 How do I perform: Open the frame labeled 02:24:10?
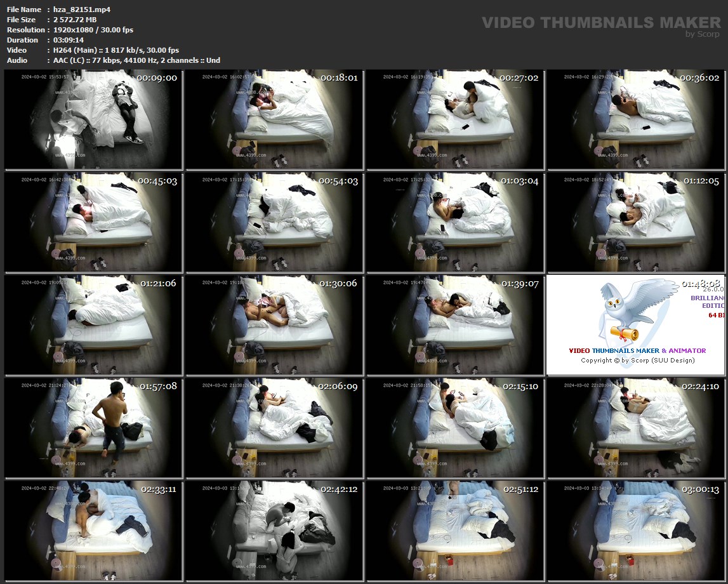pyautogui.click(x=636, y=428)
